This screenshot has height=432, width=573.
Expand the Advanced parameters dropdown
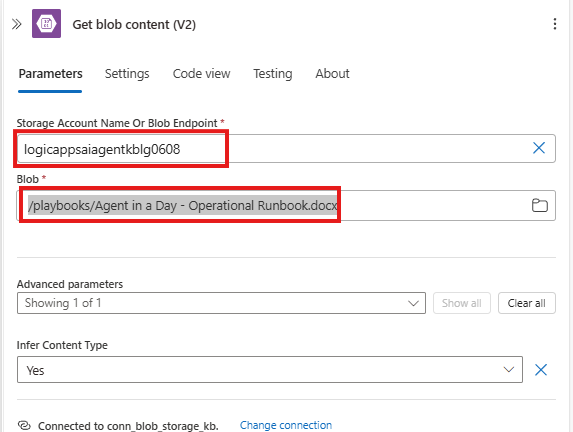[221, 303]
